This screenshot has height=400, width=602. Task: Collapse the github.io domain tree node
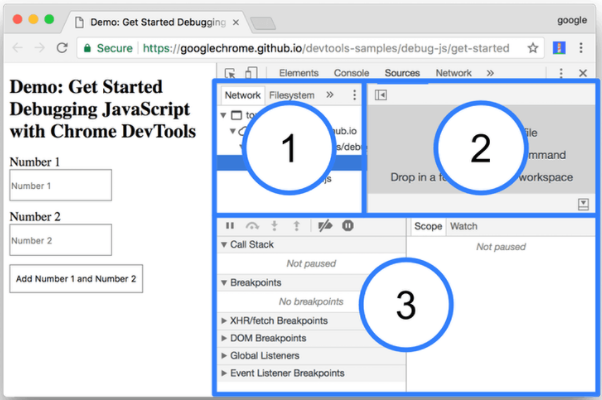click(x=232, y=131)
